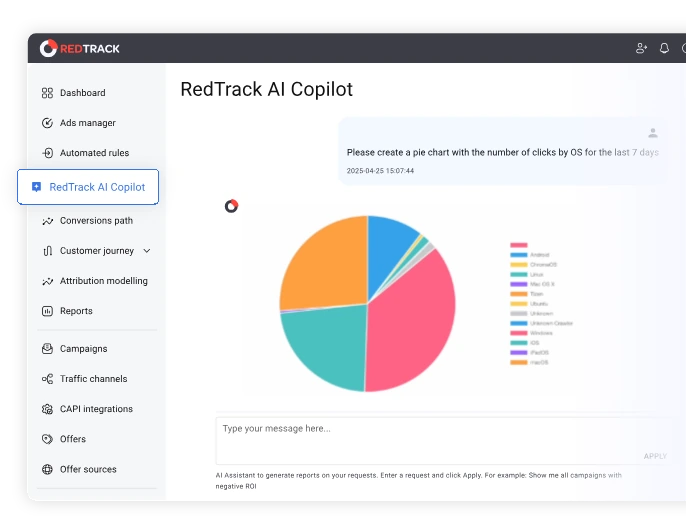
Task: Open the Dashboard grid icon
Action: coord(47,93)
